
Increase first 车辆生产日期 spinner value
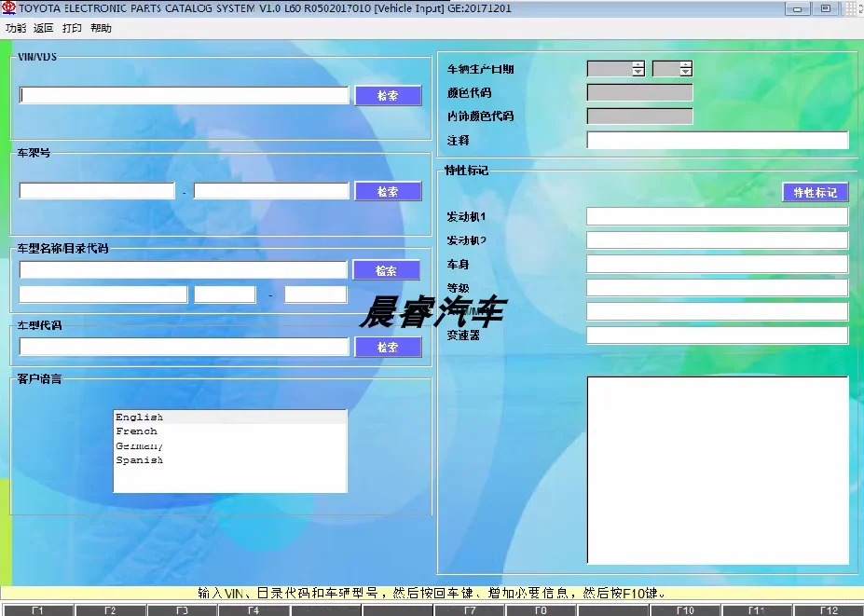tap(638, 65)
